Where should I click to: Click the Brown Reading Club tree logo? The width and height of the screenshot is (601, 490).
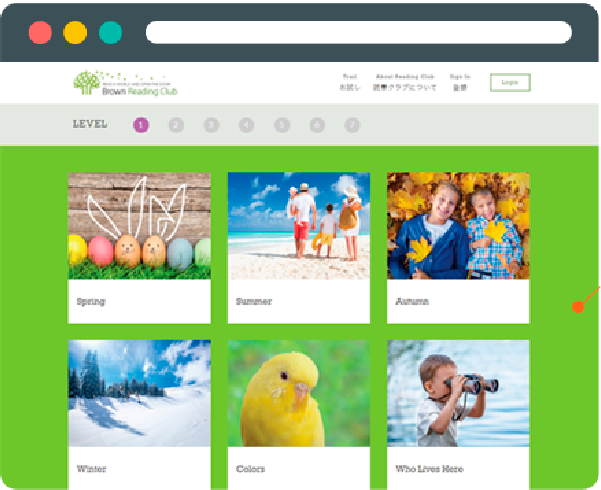87,83
